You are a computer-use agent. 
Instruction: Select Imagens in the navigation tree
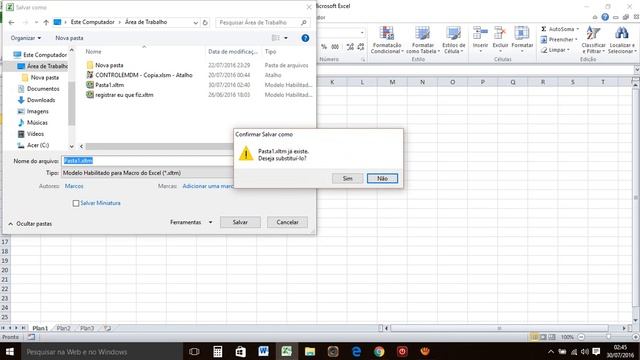pyautogui.click(x=33, y=111)
